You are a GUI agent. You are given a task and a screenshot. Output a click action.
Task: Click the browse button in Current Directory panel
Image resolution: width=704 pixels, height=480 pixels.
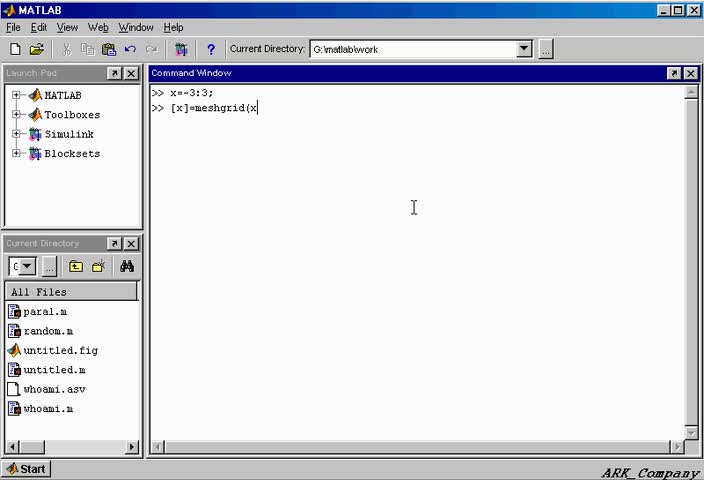pos(49,267)
